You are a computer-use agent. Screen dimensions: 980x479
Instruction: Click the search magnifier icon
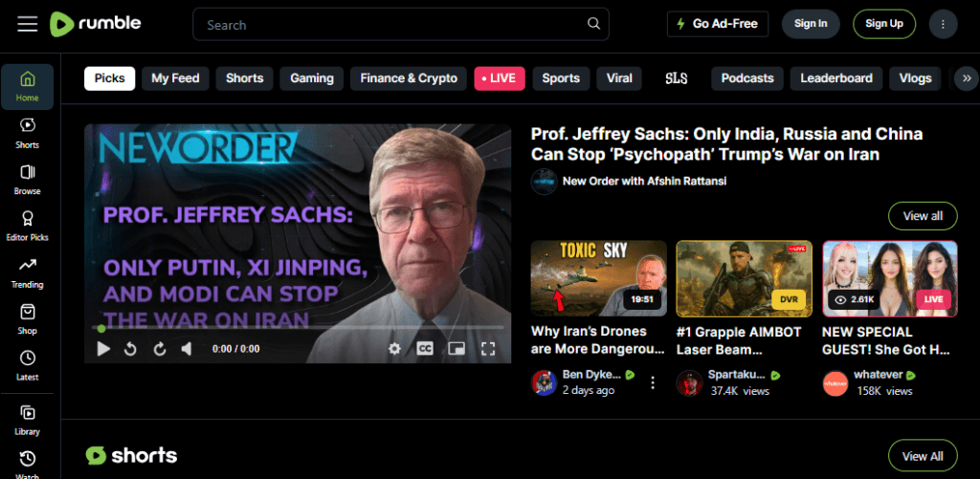[593, 24]
